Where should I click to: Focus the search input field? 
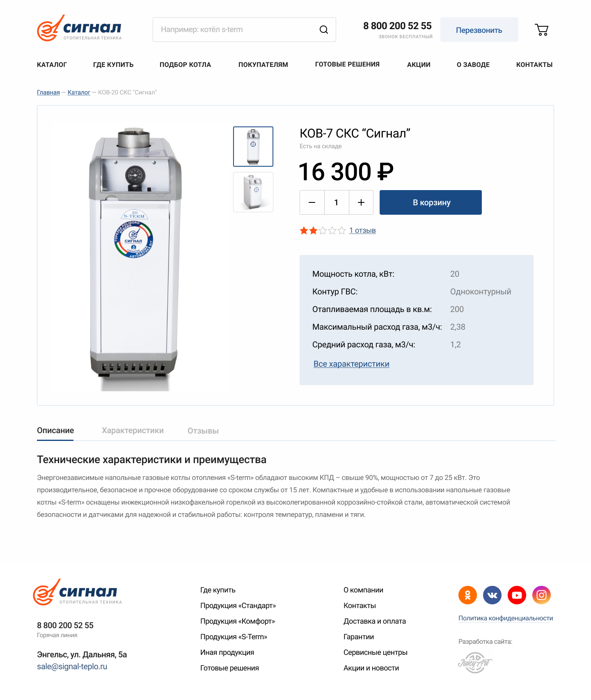coord(235,30)
